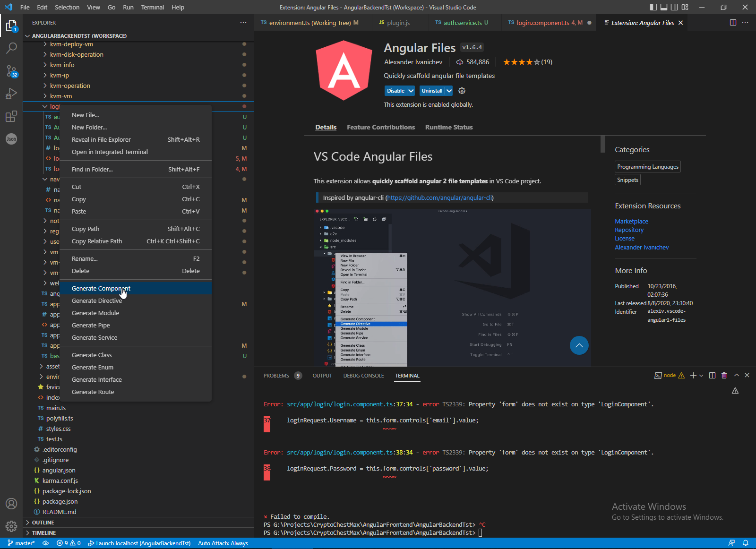The width and height of the screenshot is (756, 549).
Task: Click the Disable extension button
Action: 396,91
